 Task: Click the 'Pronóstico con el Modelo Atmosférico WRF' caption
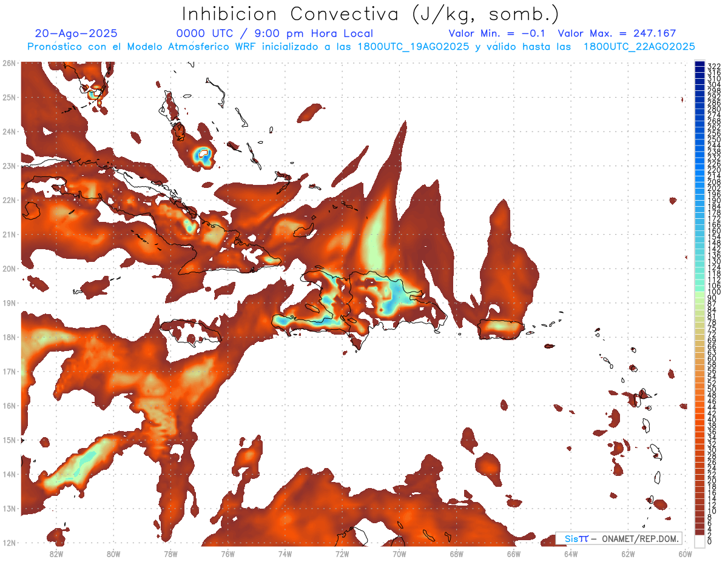point(143,47)
